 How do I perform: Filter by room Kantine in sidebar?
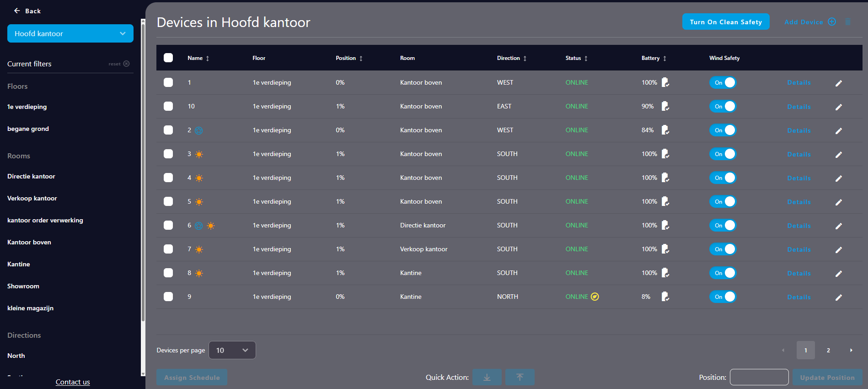click(19, 264)
